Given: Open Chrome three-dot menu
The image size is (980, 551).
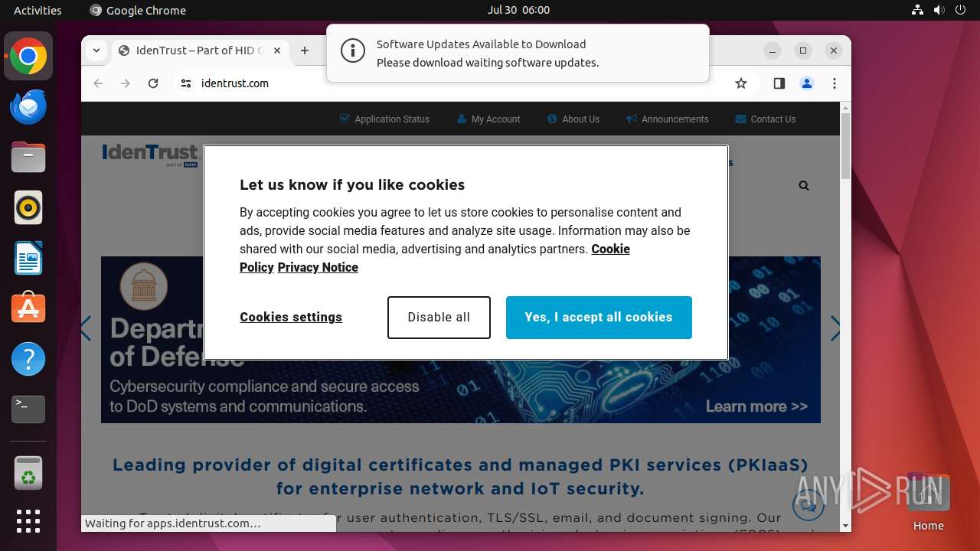Looking at the screenshot, I should [835, 83].
